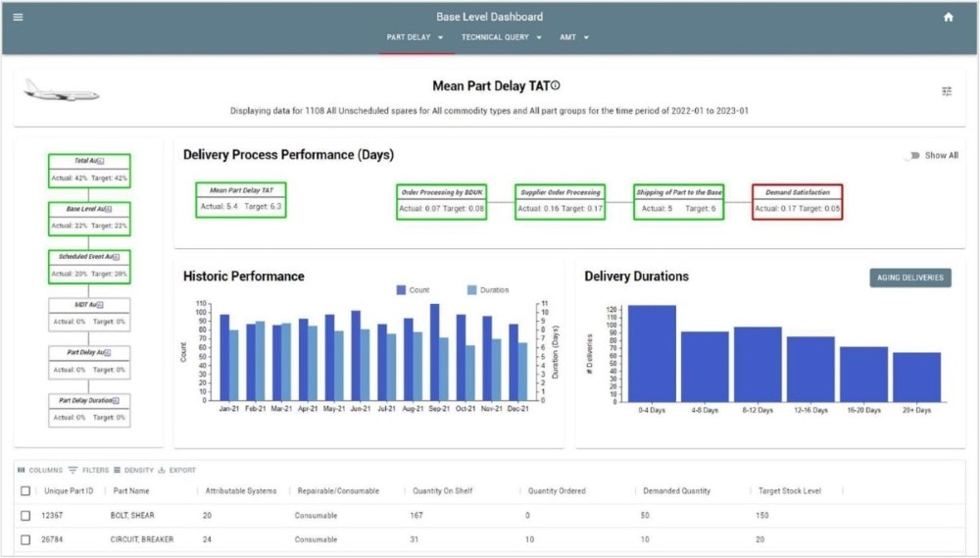980x558 pixels.
Task: Click chart icon in Base Level Au box
Action: (108, 210)
